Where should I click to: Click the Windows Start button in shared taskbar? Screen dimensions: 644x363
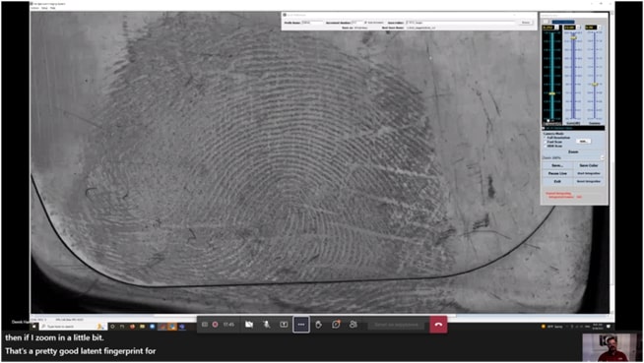point(34,327)
